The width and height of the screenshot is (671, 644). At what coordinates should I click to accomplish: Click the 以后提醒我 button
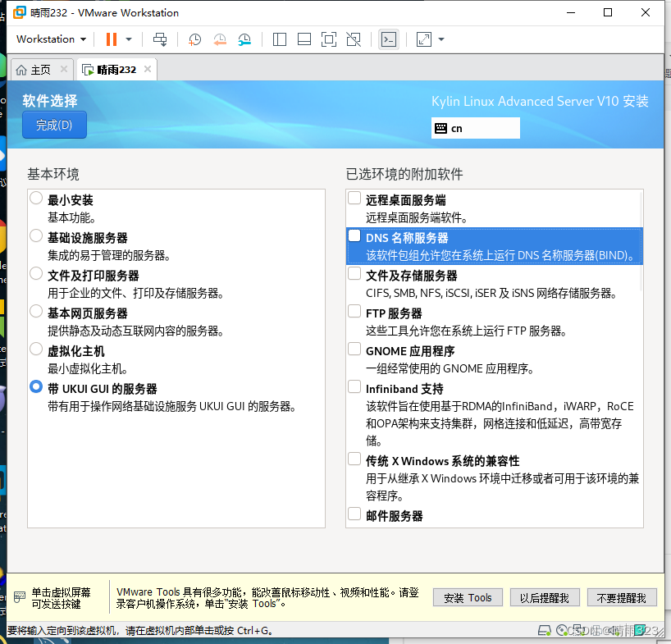click(545, 597)
